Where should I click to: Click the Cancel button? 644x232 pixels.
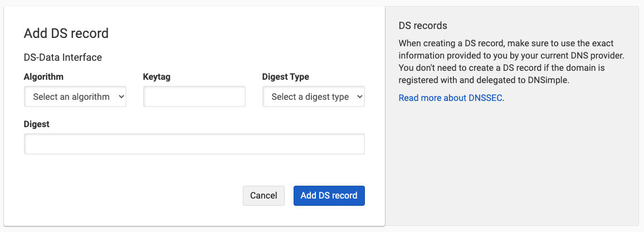[x=264, y=195]
